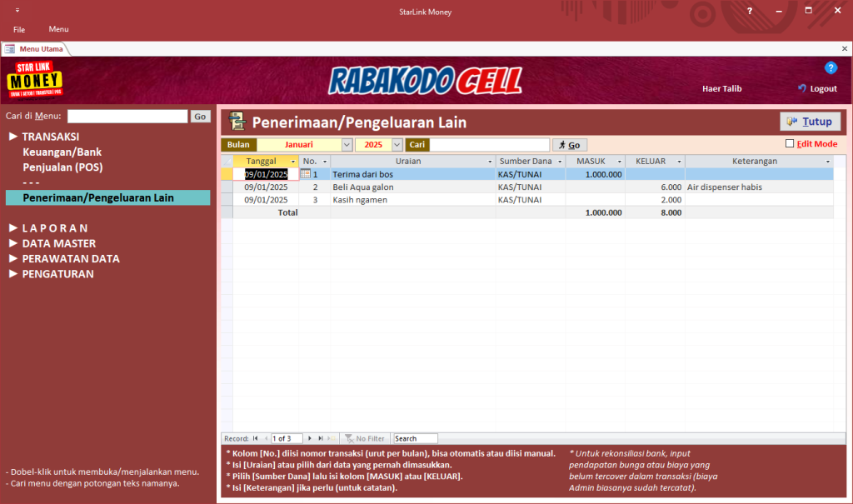Expand the DATA MASTER menu group
This screenshot has height=504, width=853.
pos(13,242)
